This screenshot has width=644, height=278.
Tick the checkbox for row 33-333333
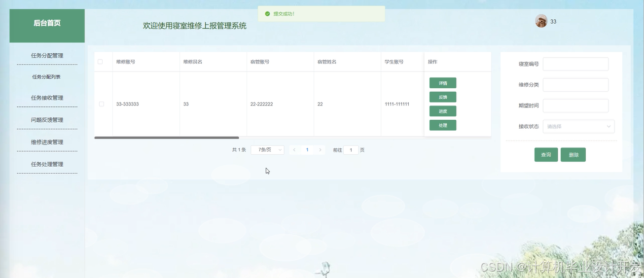(x=102, y=104)
